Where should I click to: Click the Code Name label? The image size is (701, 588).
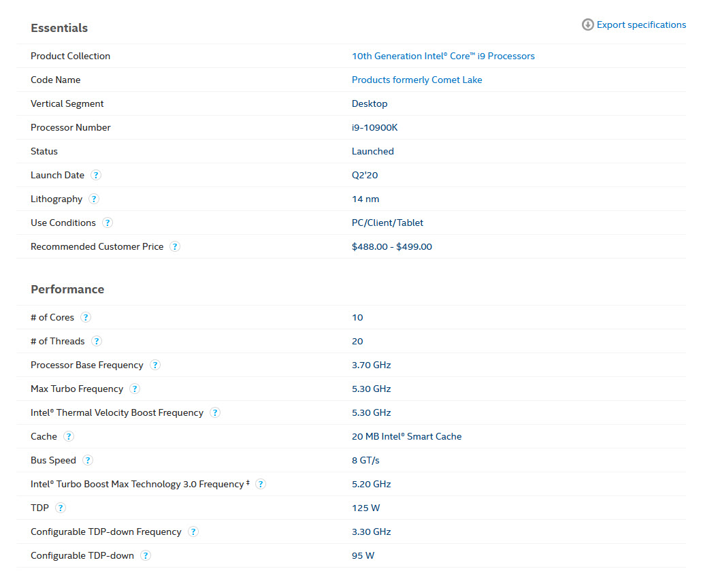pyautogui.click(x=55, y=80)
